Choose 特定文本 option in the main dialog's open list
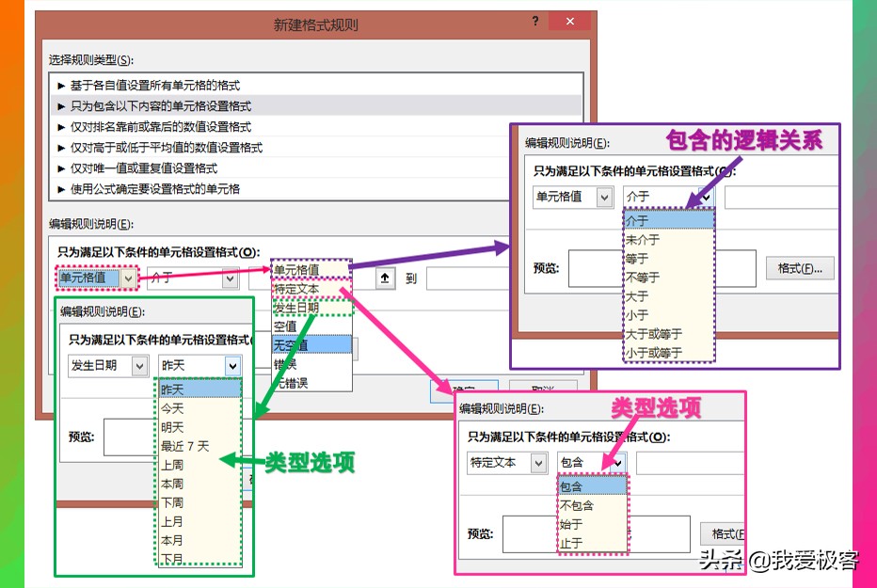The image size is (877, 588). (311, 289)
